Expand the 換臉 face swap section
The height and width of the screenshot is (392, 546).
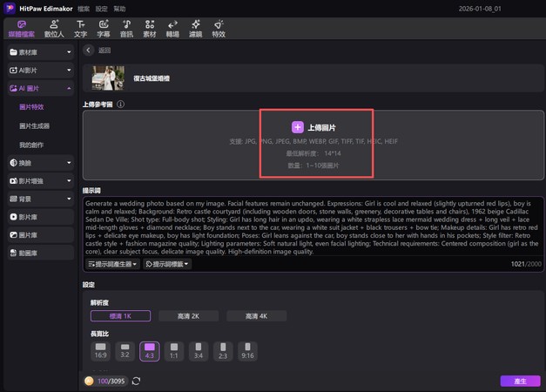(x=41, y=163)
